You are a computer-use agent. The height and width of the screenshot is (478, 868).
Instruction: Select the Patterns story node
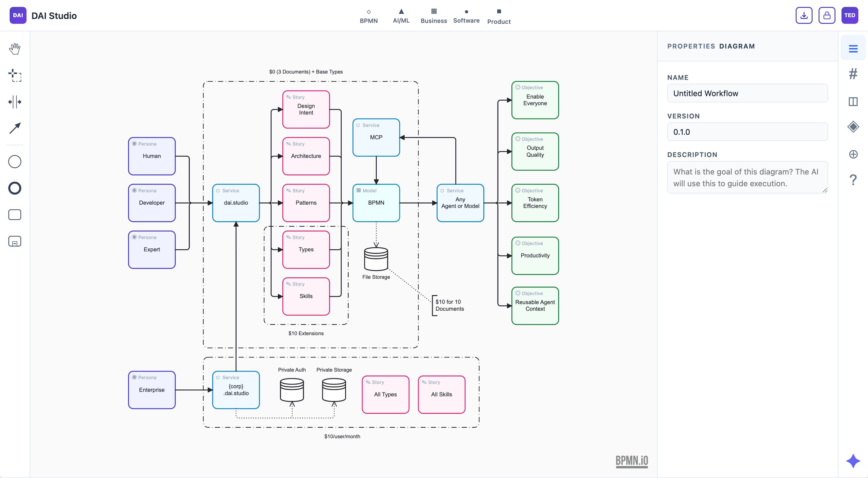point(306,203)
